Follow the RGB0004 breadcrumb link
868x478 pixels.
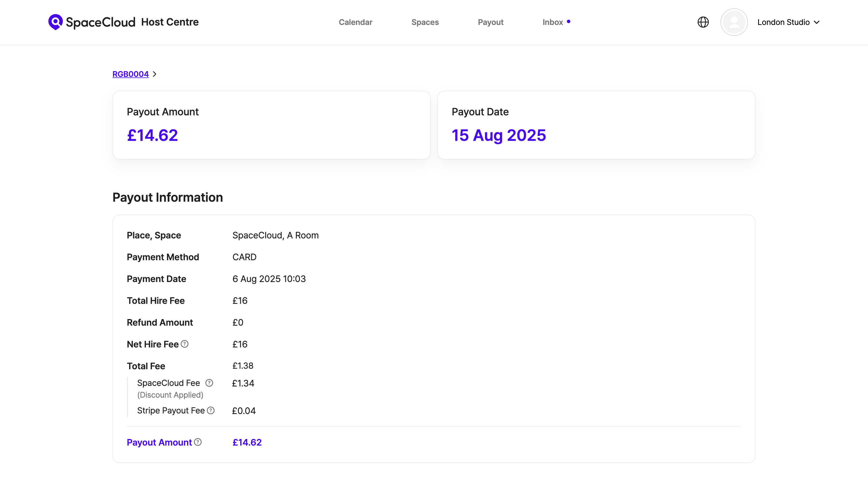point(130,74)
